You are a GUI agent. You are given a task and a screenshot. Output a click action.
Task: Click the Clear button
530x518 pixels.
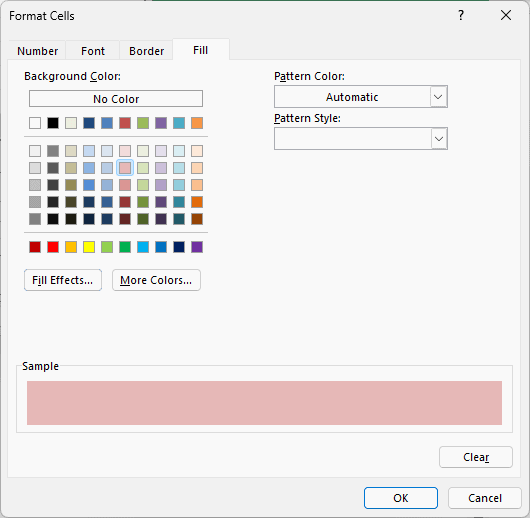click(476, 457)
